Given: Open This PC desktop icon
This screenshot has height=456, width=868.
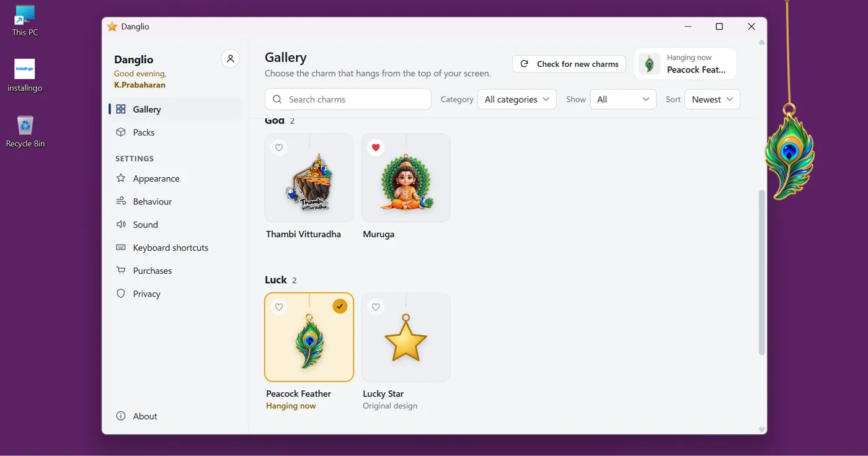Looking at the screenshot, I should [x=25, y=21].
